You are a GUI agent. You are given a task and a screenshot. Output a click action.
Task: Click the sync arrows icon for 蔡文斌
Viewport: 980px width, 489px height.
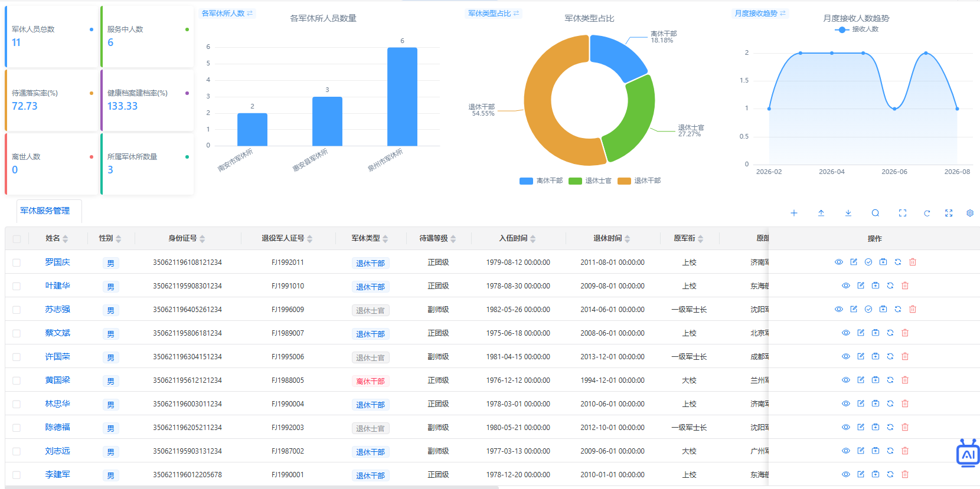(890, 333)
